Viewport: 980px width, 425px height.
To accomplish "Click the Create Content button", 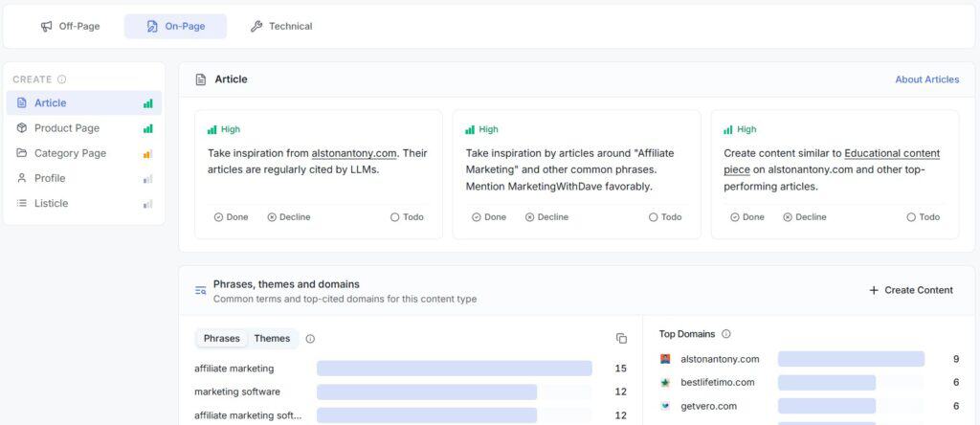I will 911,290.
